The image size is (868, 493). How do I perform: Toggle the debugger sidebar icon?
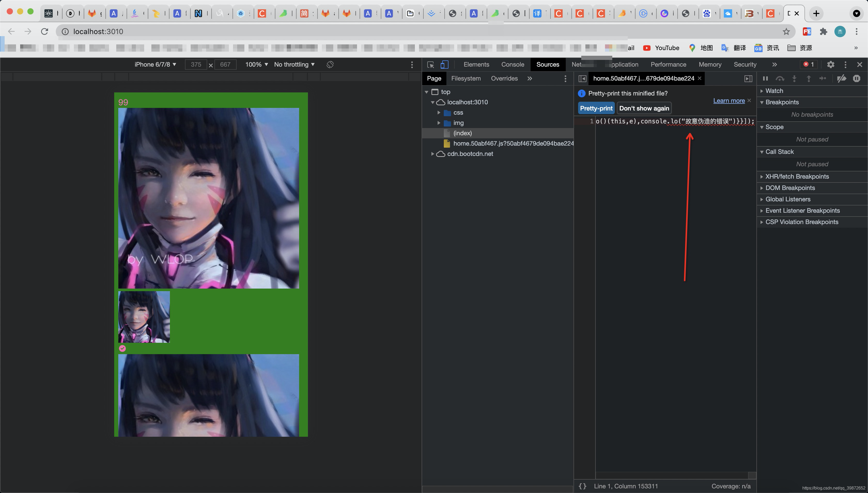point(748,78)
